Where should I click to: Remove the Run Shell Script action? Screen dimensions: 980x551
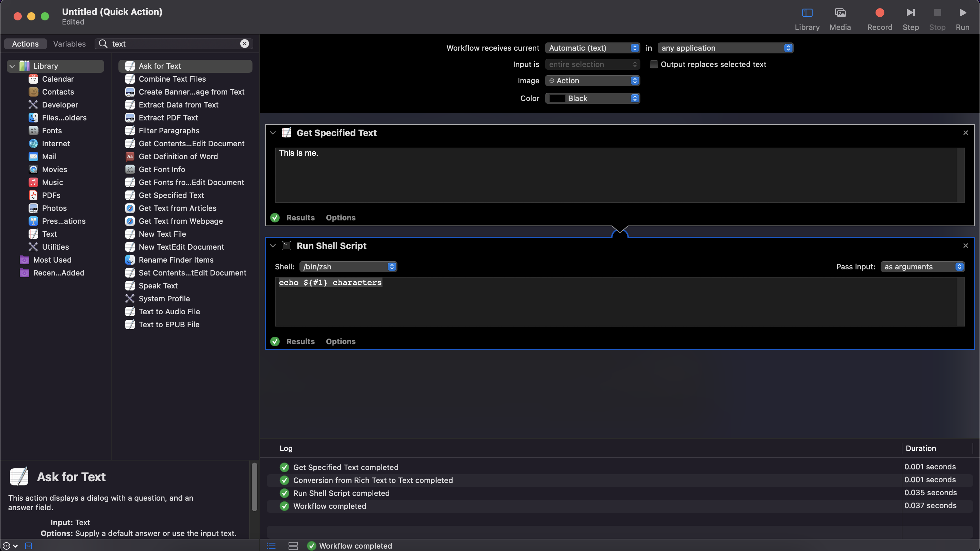(965, 246)
